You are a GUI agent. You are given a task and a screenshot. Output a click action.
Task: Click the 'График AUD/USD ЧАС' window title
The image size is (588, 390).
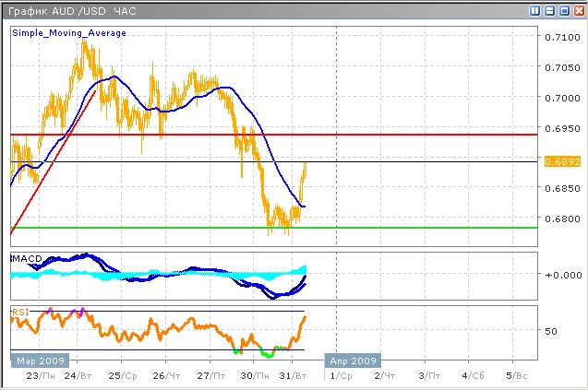70,11
